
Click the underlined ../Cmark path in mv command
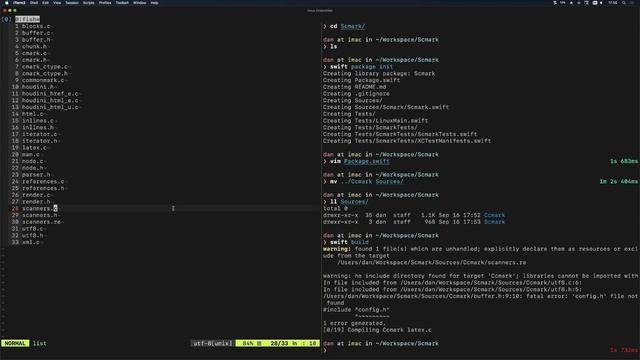click(356, 181)
